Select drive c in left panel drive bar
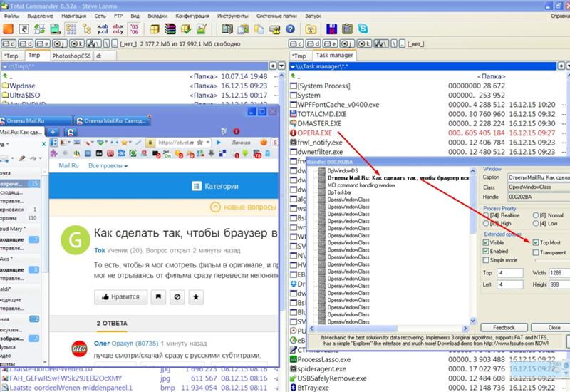Screen dimensions: 570x392 [x=9, y=43]
